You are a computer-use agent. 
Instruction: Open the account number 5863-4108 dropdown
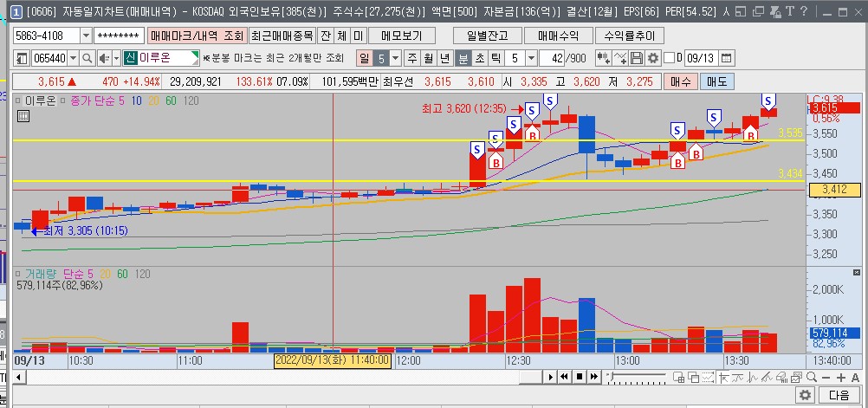(86, 36)
